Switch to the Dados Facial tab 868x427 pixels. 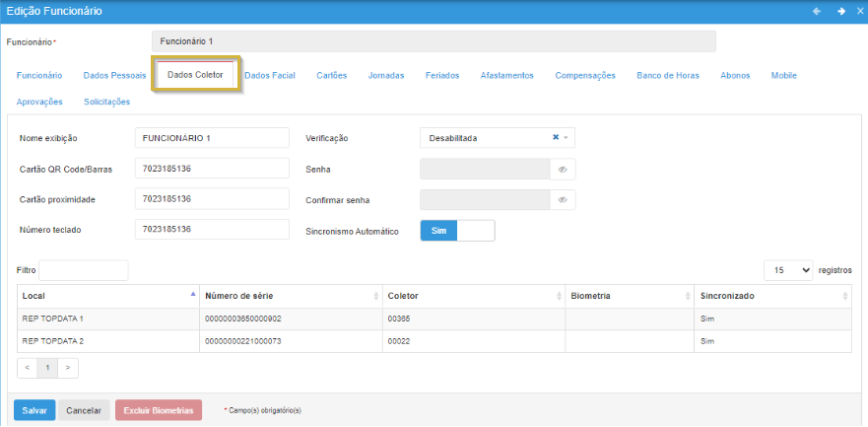coord(270,76)
